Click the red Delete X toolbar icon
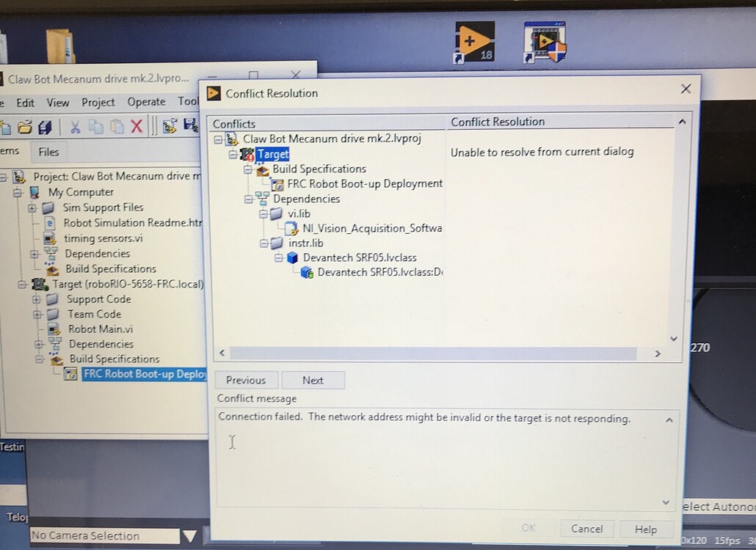 point(137,126)
